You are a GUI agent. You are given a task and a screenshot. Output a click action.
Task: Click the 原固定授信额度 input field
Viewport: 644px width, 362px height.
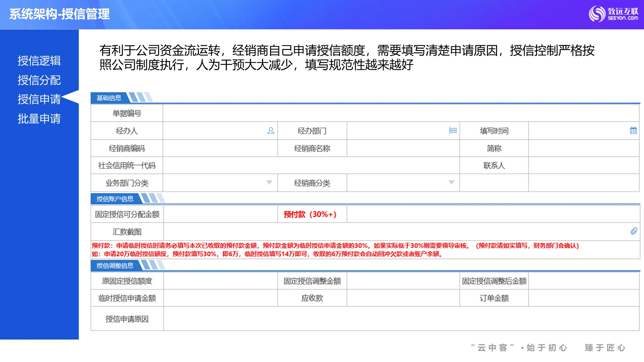coord(220,281)
